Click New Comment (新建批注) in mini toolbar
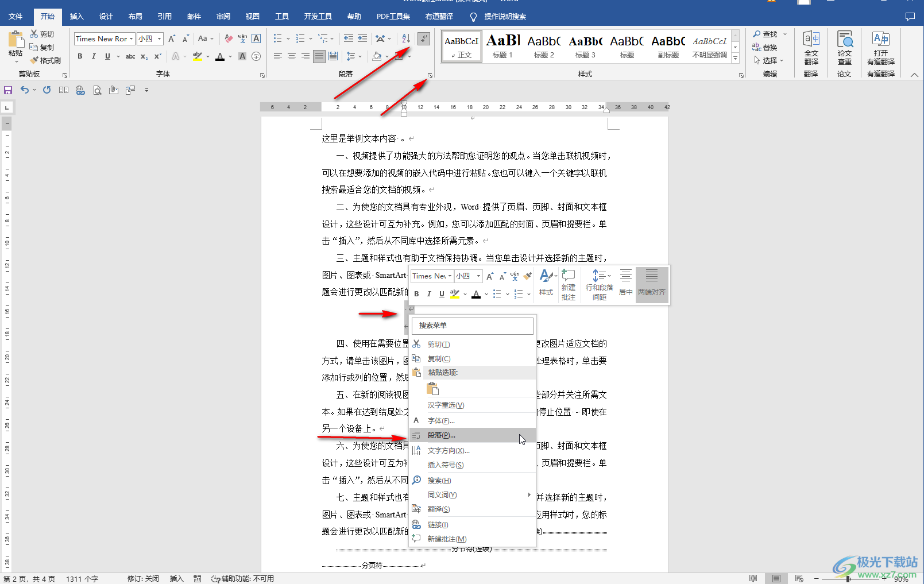Screen dimensions: 924x584 (x=569, y=285)
